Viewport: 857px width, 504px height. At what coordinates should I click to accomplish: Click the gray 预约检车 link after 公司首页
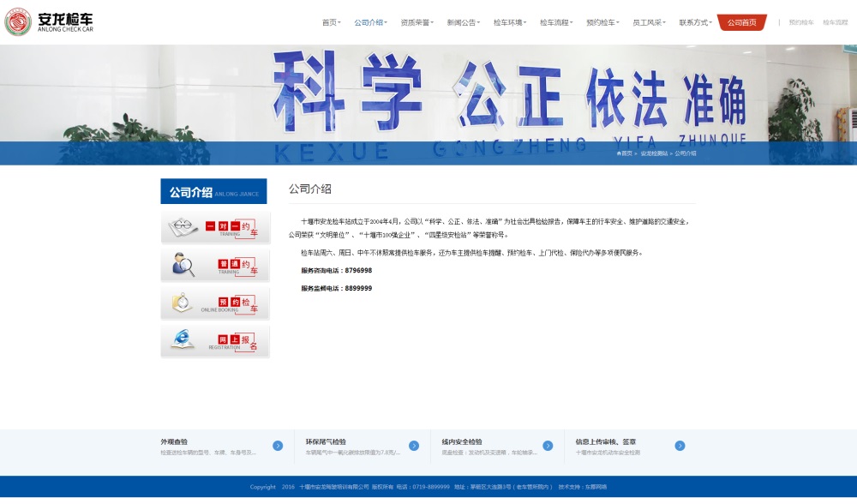801,22
